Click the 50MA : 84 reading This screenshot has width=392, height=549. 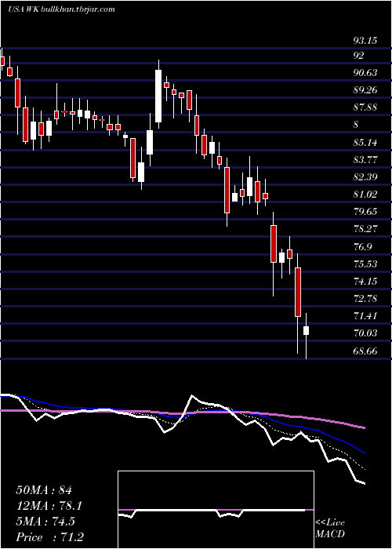point(44,490)
